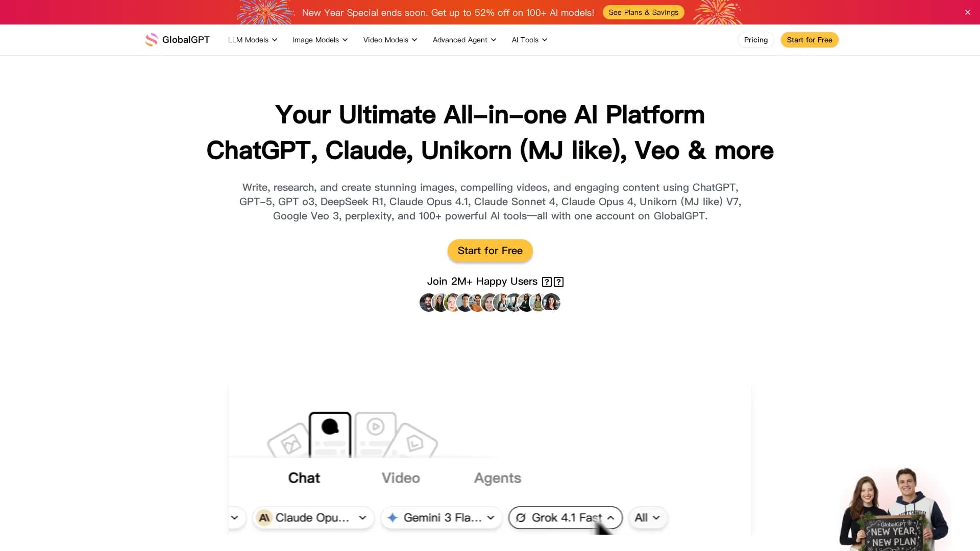Image resolution: width=980 pixels, height=551 pixels.
Task: Expand the Video Models dropdown
Action: tap(390, 40)
